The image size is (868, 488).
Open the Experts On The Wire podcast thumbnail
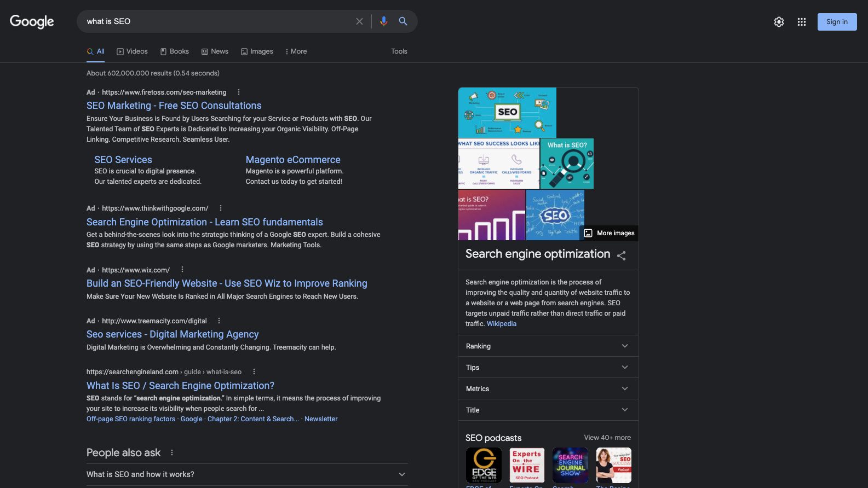(x=527, y=466)
